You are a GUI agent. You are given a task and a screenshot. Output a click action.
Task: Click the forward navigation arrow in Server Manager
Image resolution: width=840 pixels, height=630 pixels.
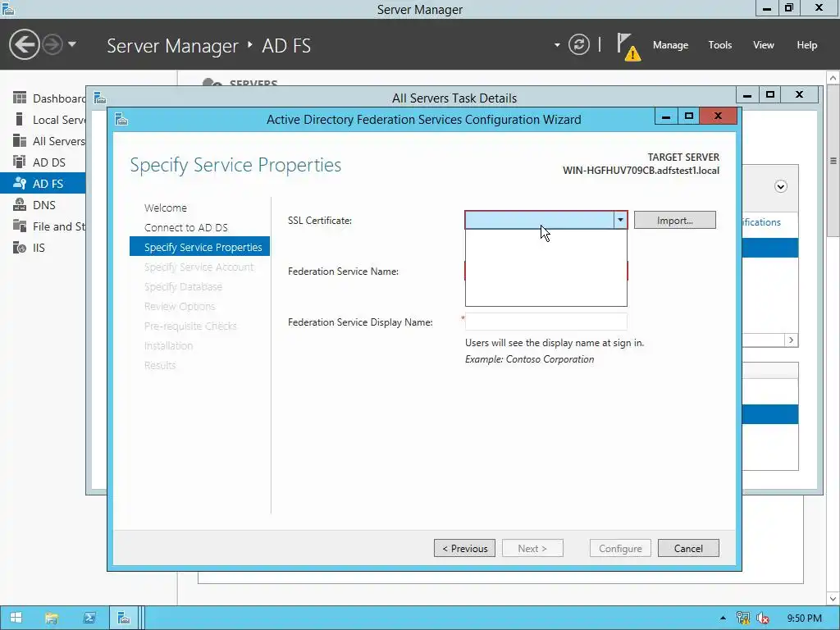(x=52, y=44)
